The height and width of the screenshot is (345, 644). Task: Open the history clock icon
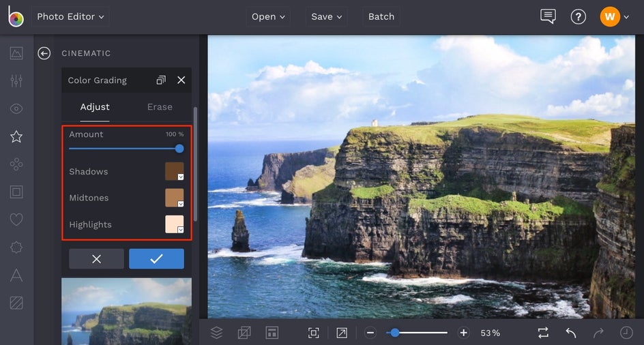click(626, 333)
